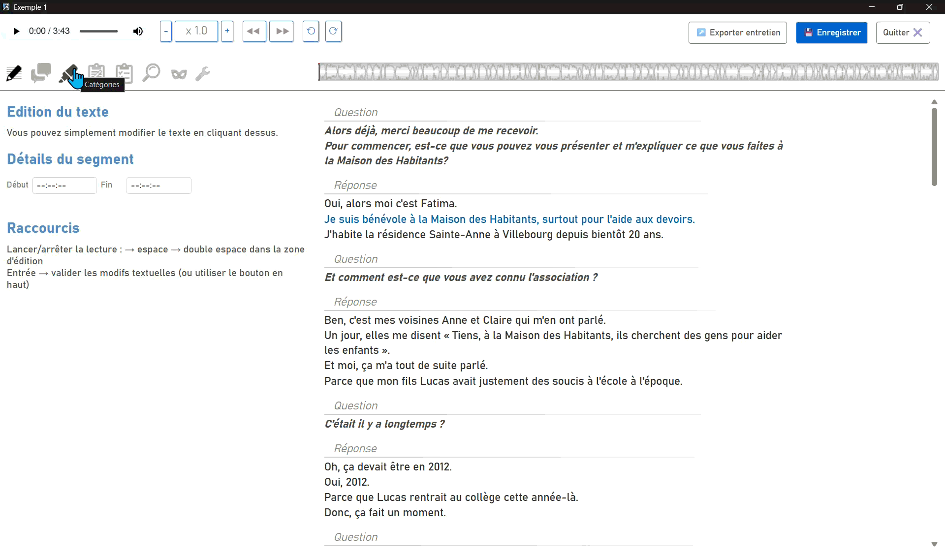This screenshot has width=945, height=560.
Task: Mute audio with the speaker icon
Action: tap(138, 31)
